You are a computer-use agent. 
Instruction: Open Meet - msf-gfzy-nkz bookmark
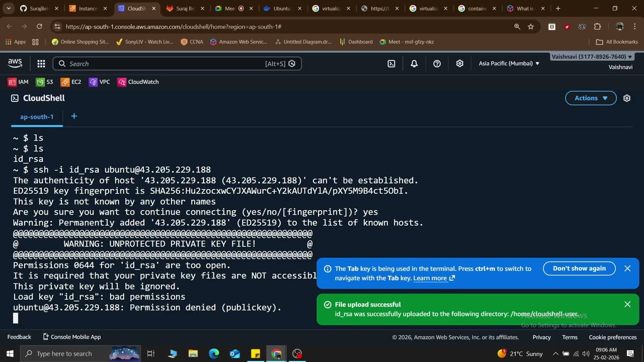click(x=407, y=42)
